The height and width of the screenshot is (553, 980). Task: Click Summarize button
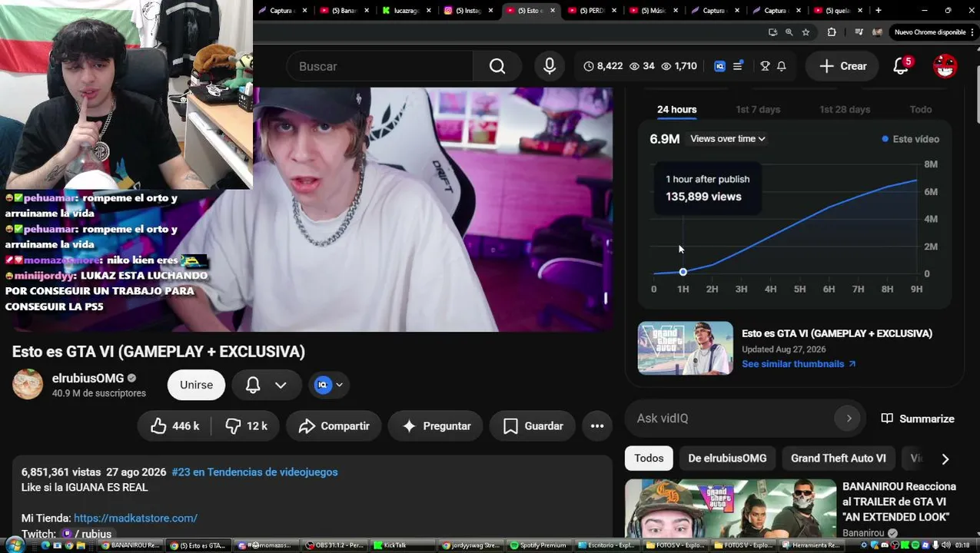point(918,419)
